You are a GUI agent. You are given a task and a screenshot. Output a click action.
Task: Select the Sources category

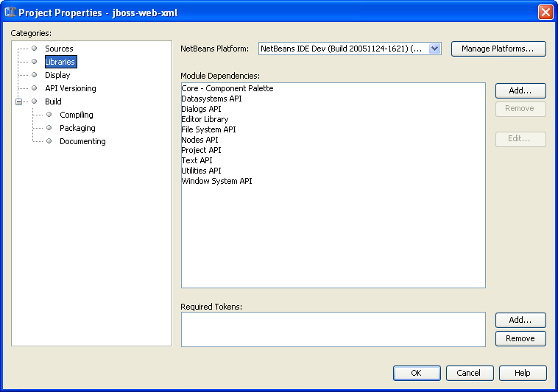(59, 49)
